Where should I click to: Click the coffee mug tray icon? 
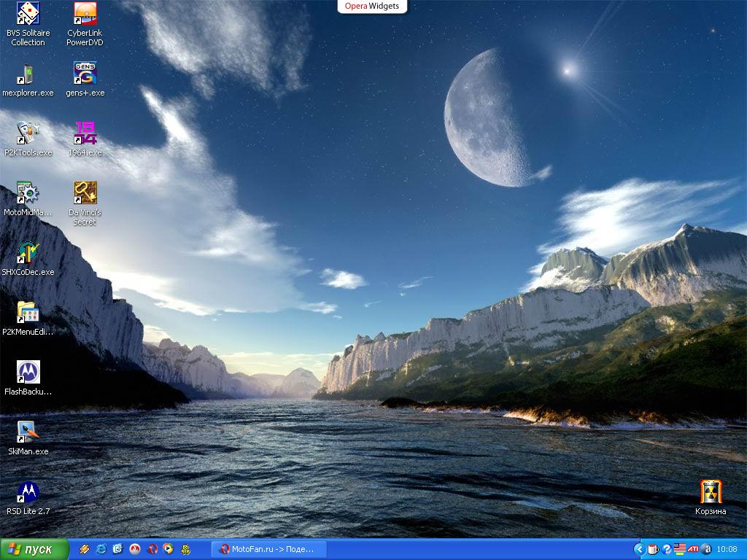tap(653, 550)
